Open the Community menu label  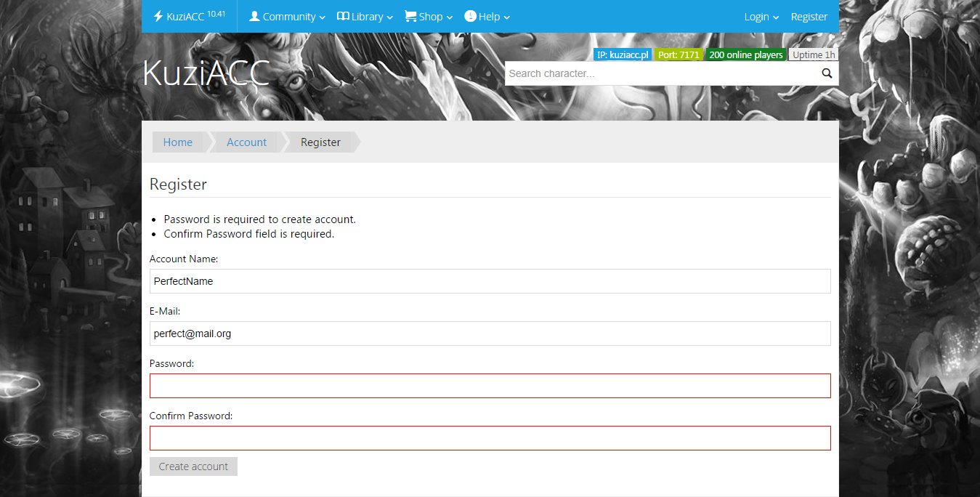click(x=289, y=17)
